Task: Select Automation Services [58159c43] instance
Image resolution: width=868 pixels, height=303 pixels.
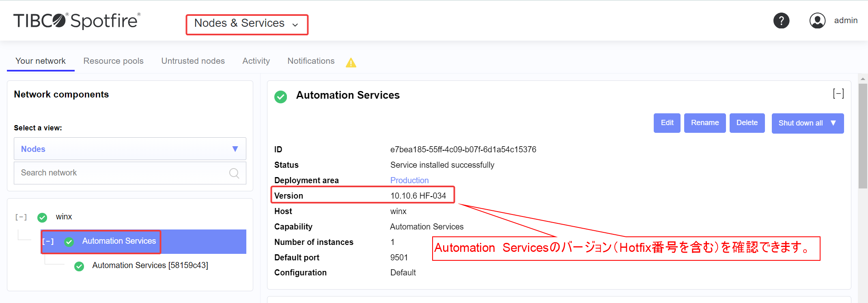Action: tap(150, 266)
